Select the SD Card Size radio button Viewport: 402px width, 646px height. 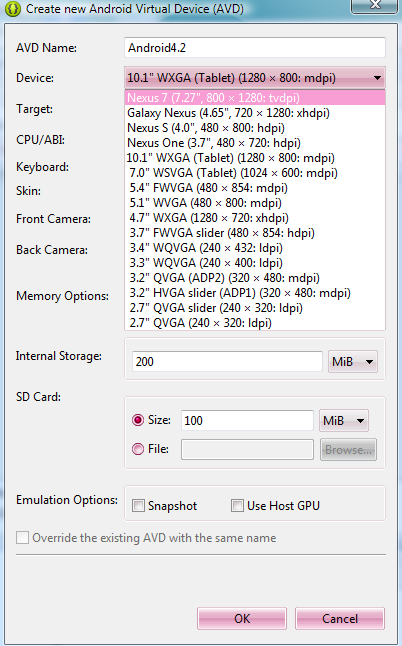coord(138,420)
